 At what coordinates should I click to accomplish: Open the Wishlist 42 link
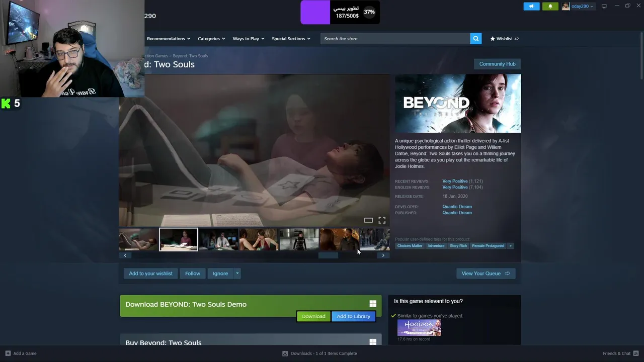click(504, 39)
